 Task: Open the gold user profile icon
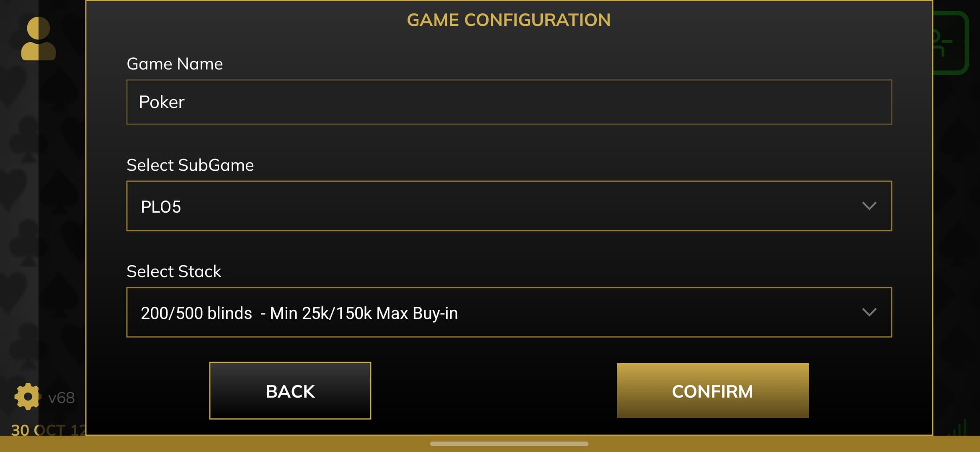tap(38, 39)
